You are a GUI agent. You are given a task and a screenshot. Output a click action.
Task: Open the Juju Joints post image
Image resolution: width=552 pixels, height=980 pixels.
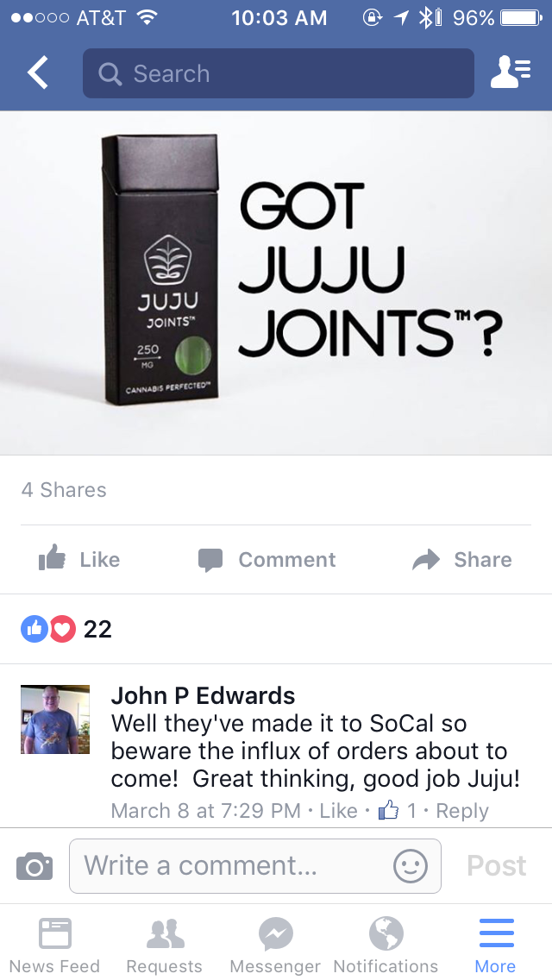pyautogui.click(x=276, y=283)
